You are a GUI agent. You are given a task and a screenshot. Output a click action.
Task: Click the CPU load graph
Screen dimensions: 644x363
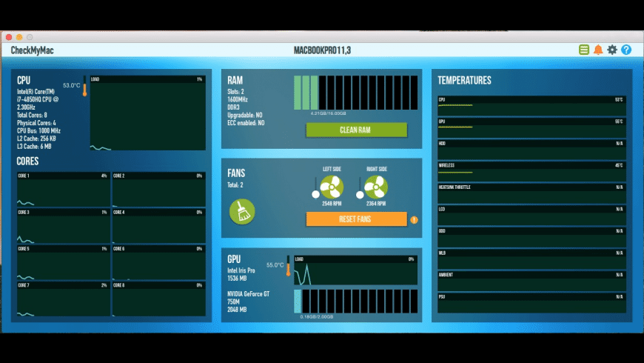(x=148, y=113)
